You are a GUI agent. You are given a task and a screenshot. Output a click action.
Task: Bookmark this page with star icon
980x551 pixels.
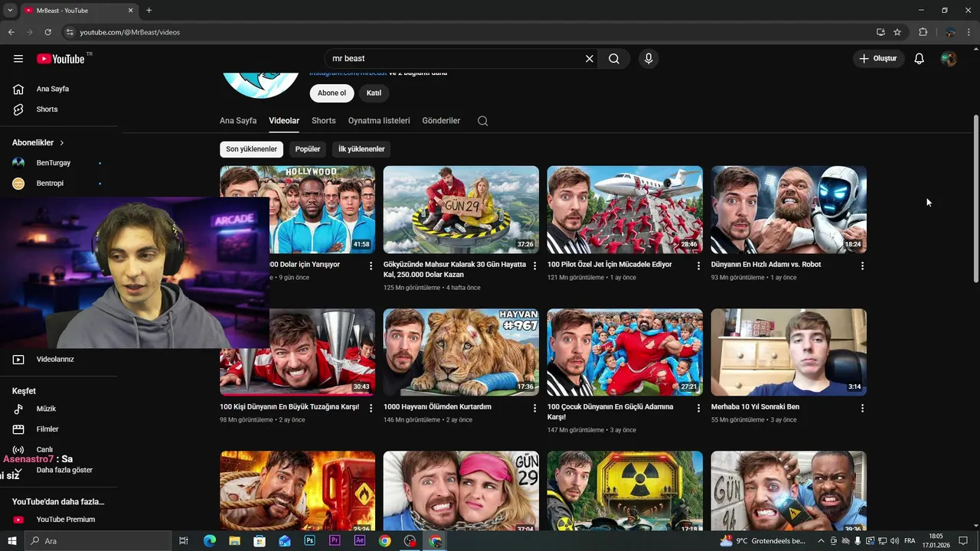(x=897, y=32)
